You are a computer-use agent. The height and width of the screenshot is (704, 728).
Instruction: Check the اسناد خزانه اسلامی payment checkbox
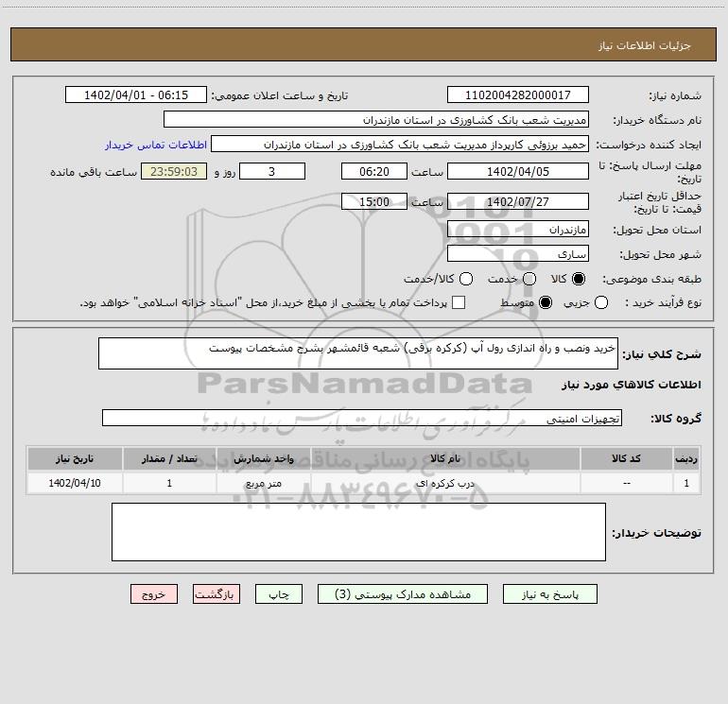click(459, 302)
